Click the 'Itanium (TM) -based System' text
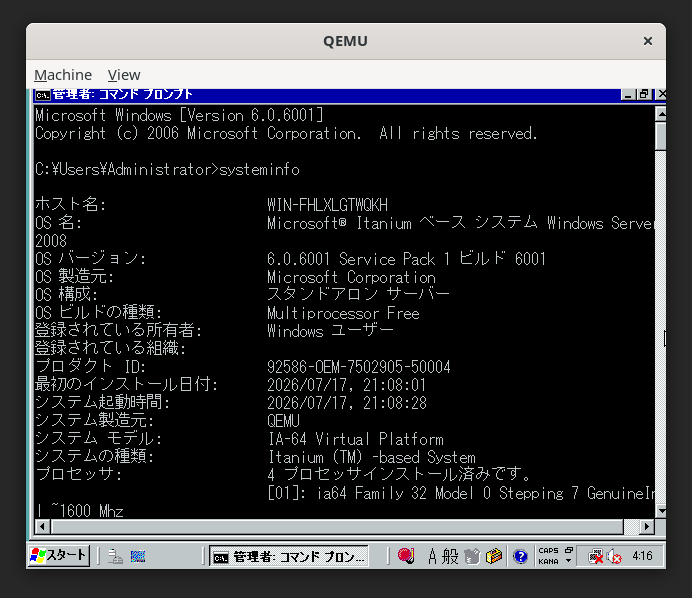692x598 pixels. click(372, 457)
